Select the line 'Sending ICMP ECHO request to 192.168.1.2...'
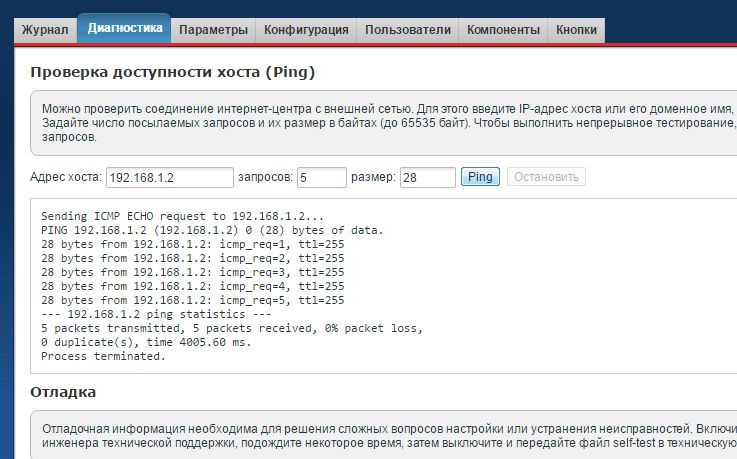737x459 pixels. tap(182, 216)
